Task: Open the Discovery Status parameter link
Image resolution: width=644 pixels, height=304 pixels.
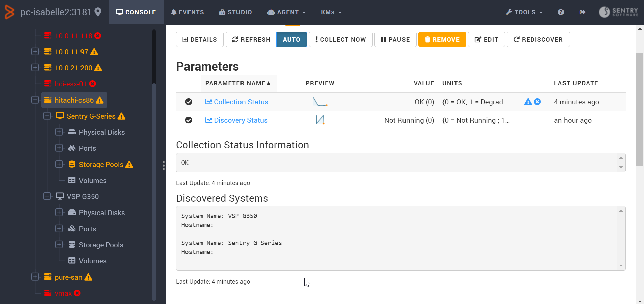Action: pos(240,120)
